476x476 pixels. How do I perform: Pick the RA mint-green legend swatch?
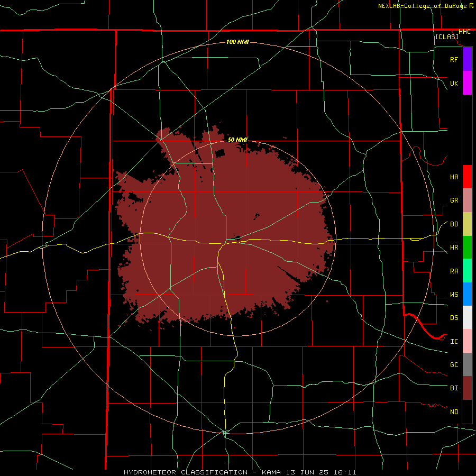(x=467, y=271)
